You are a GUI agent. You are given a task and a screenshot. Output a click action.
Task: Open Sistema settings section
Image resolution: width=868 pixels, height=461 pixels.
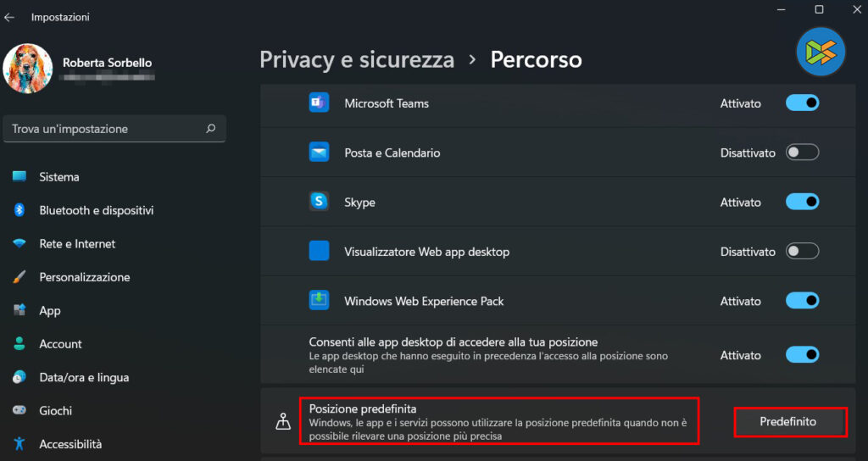pos(59,177)
